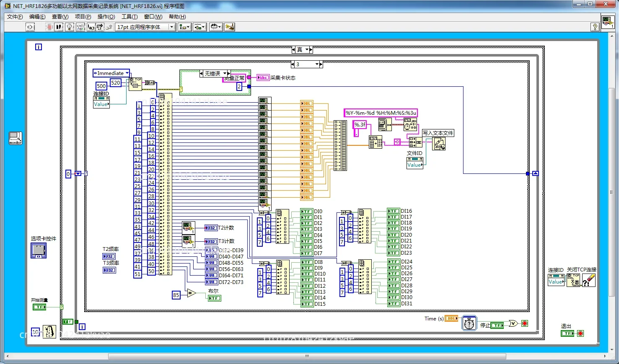This screenshot has height=364, width=619.
Task: Run the VI with the Run arrow
Action: coord(30,27)
